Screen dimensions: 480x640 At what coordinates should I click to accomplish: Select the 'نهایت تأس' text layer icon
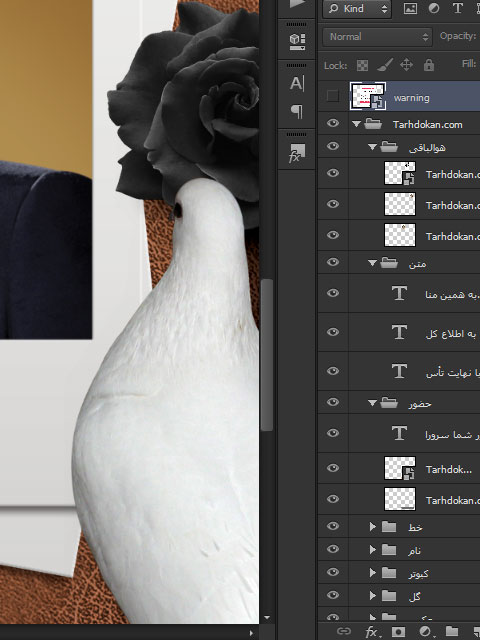pyautogui.click(x=399, y=371)
